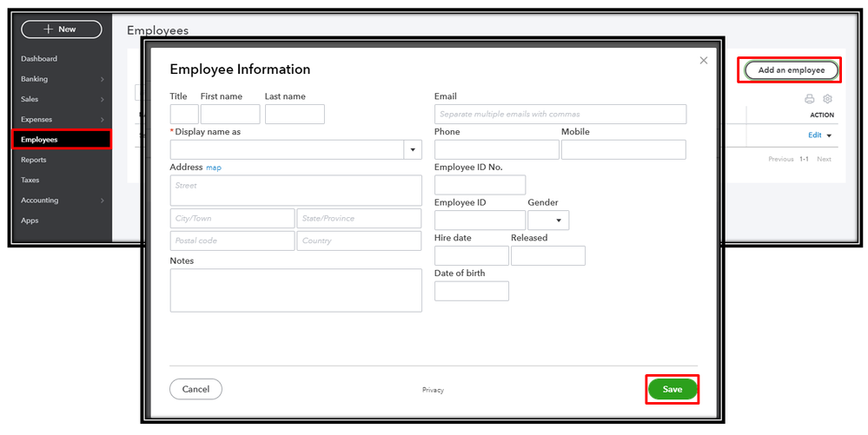This screenshot has height=435, width=868.
Task: Open the Privacy link
Action: click(433, 390)
